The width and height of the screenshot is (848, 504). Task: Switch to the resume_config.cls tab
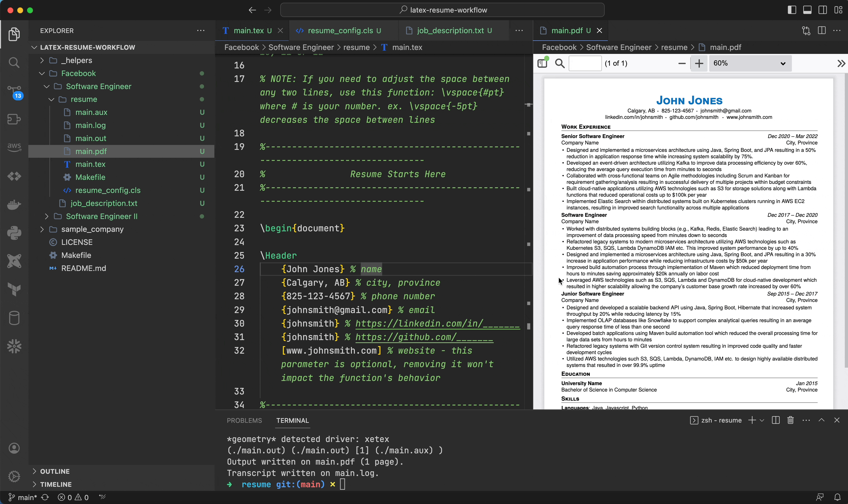[x=344, y=31]
